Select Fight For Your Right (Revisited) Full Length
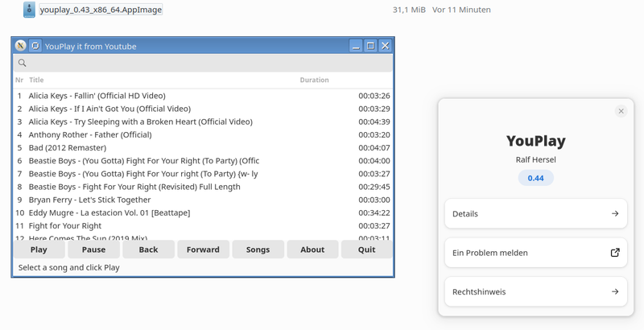The width and height of the screenshot is (644, 330). pyautogui.click(x=203, y=187)
